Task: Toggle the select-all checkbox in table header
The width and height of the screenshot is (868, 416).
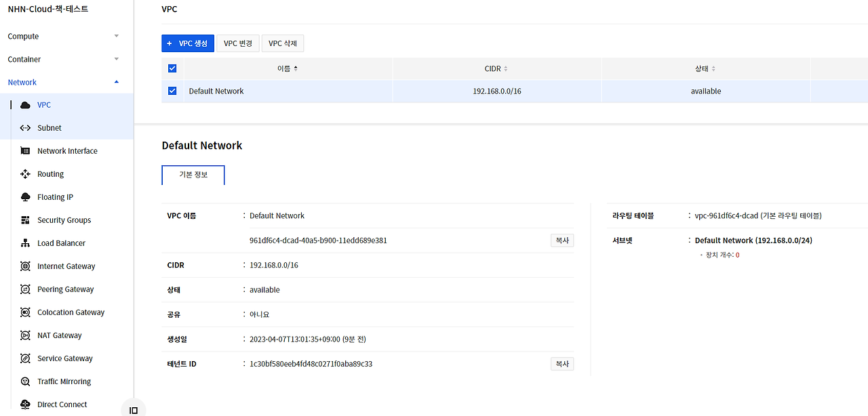Action: pyautogui.click(x=172, y=68)
